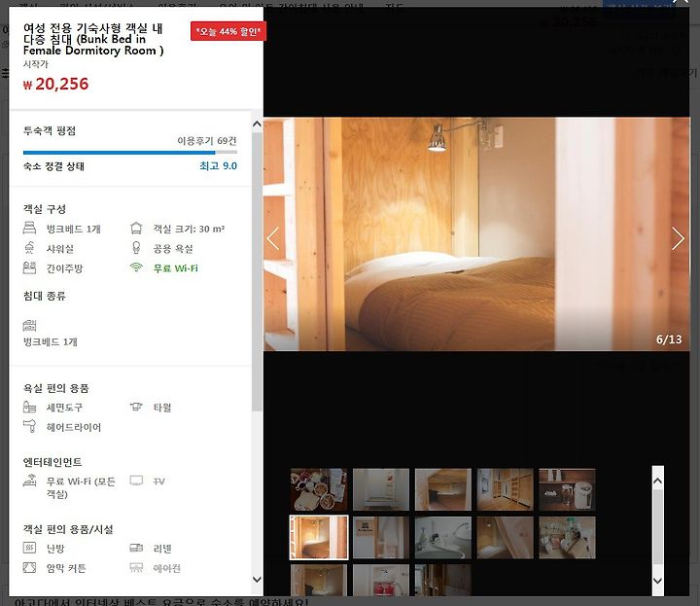Select the white hallway thumbnail

tap(381, 489)
